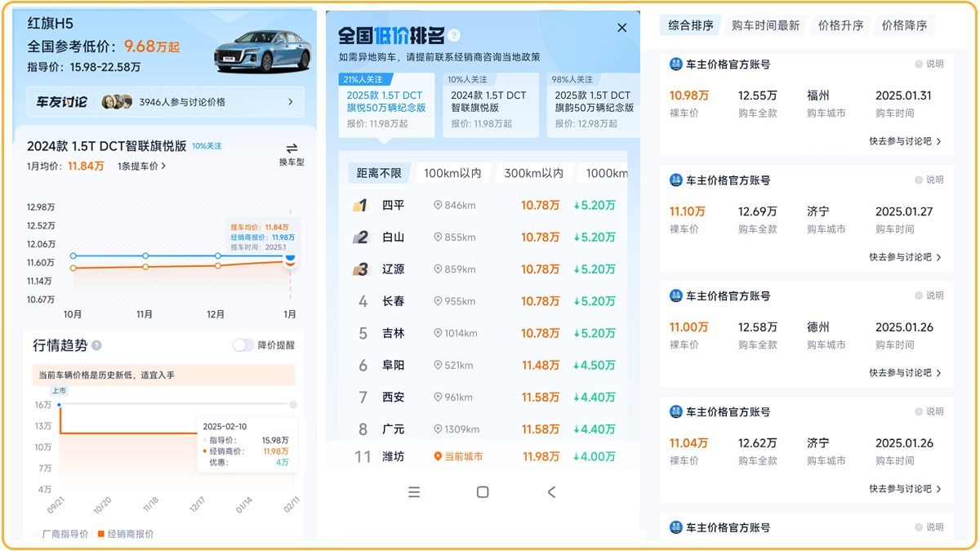Screen dimensions: 980x551
Task: Click the 上市 launch marker on trend chart
Action: 59,391
